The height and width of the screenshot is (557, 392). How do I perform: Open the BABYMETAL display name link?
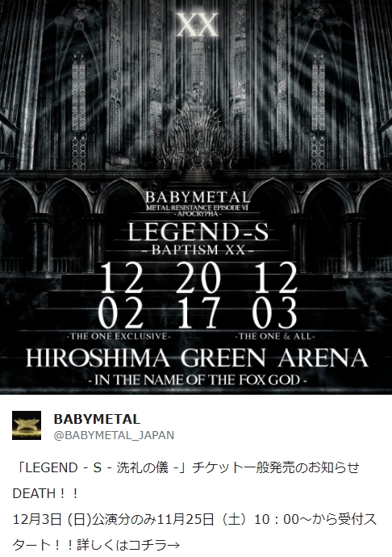(x=97, y=419)
